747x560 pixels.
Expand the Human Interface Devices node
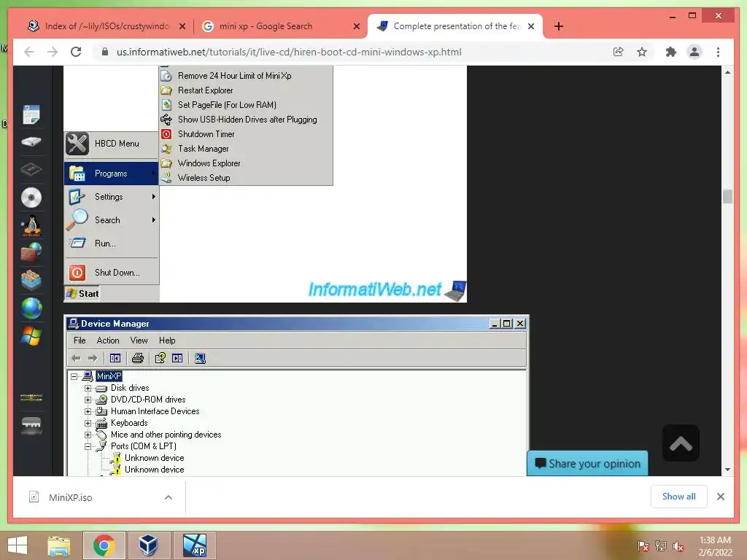[88, 411]
